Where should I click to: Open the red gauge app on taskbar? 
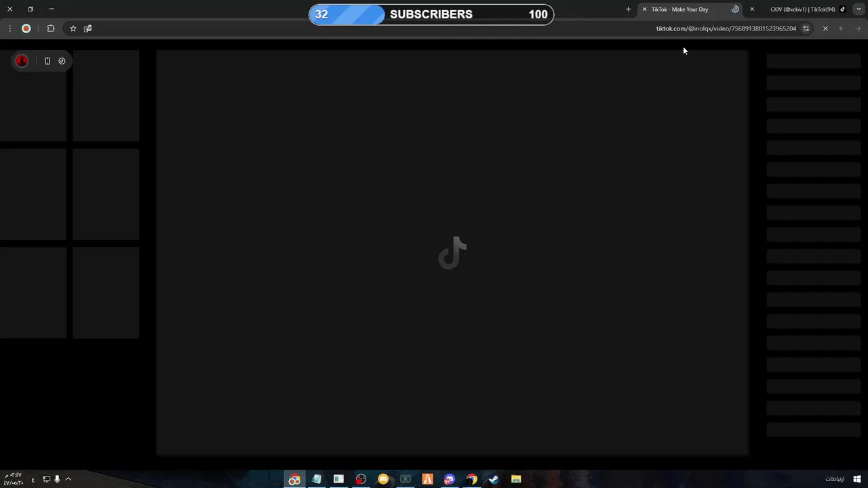coord(361,479)
